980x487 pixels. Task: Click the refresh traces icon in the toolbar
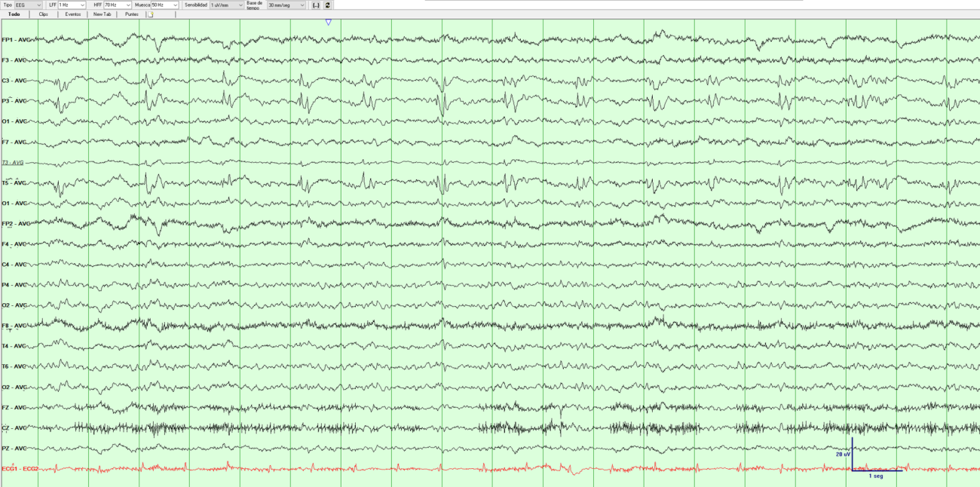click(x=327, y=5)
